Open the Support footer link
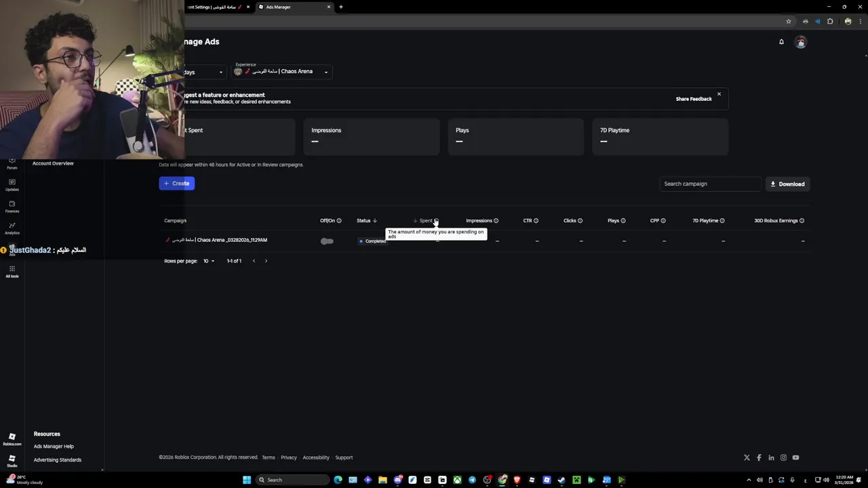Screen dimensions: 868x488 [344, 457]
